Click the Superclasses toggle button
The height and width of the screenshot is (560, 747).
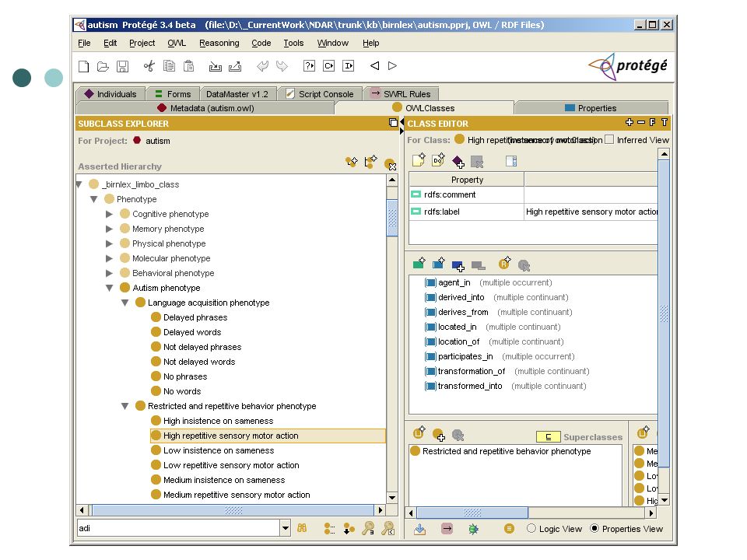pyautogui.click(x=548, y=436)
